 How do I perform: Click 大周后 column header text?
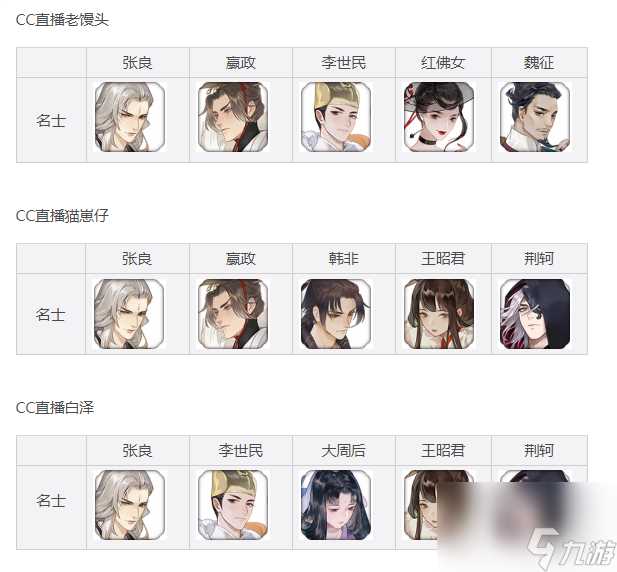(x=344, y=450)
